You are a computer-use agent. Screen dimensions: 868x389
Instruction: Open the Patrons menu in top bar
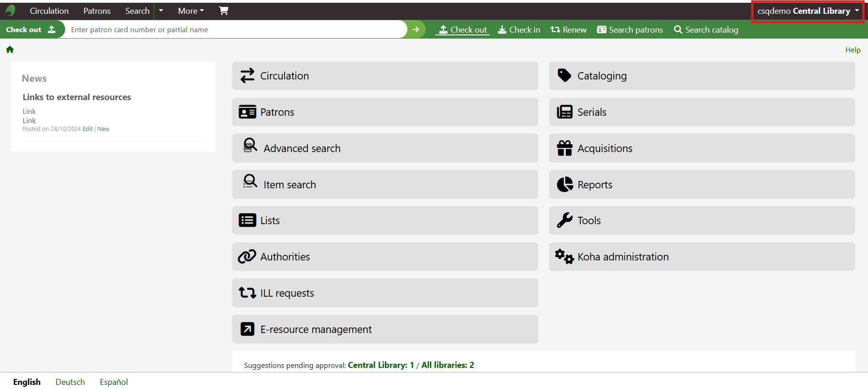click(97, 11)
